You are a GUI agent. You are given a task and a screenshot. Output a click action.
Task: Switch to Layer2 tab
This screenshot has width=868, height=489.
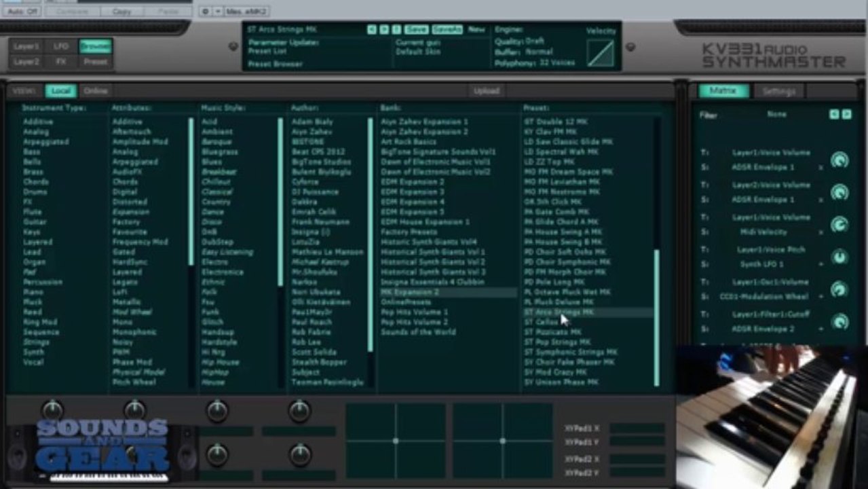coord(26,61)
